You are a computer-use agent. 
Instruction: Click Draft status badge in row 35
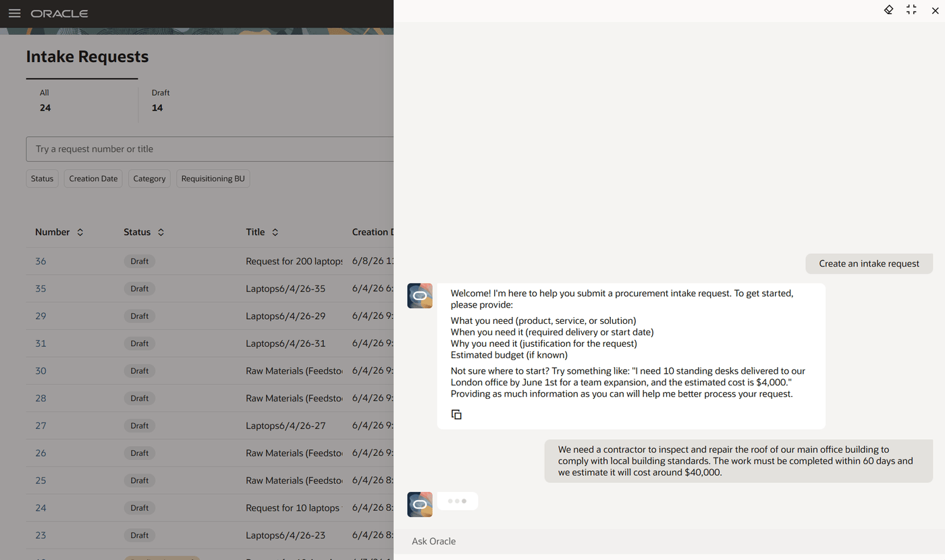(x=140, y=289)
